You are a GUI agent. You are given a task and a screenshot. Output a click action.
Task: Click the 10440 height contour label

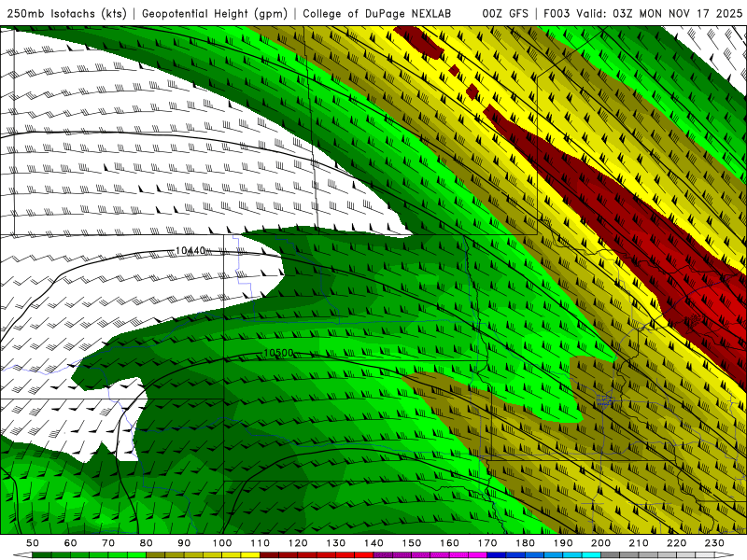[x=190, y=250]
